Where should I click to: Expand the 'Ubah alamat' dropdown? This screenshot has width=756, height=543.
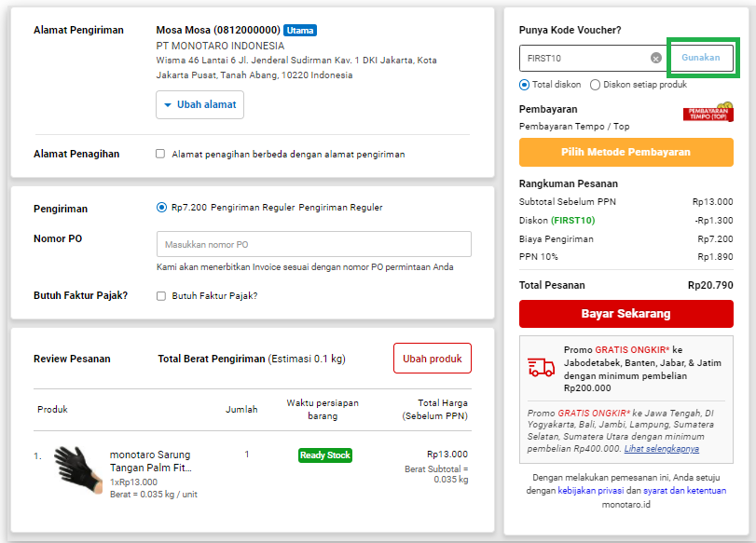click(x=199, y=105)
